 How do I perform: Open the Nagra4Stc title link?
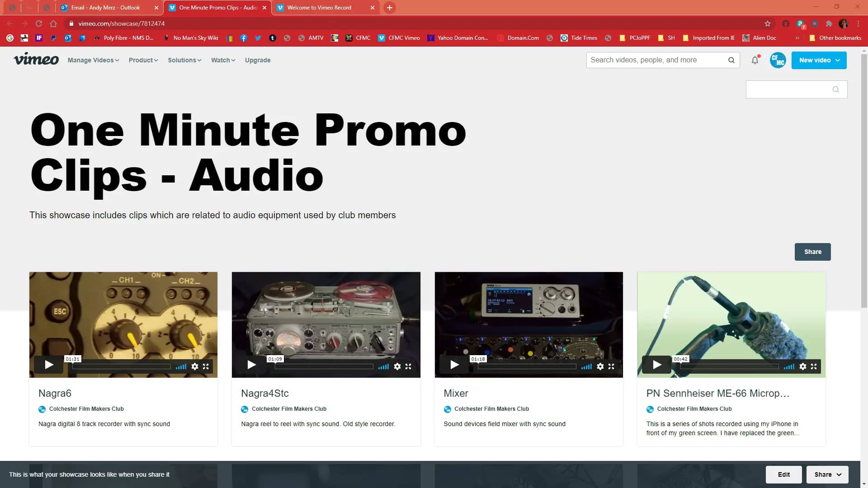pos(265,393)
